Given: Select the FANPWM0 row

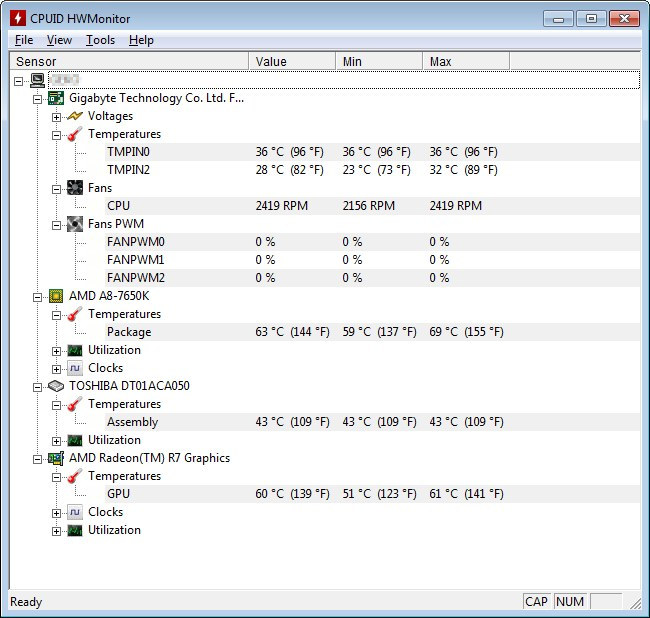Looking at the screenshot, I should 372,242.
